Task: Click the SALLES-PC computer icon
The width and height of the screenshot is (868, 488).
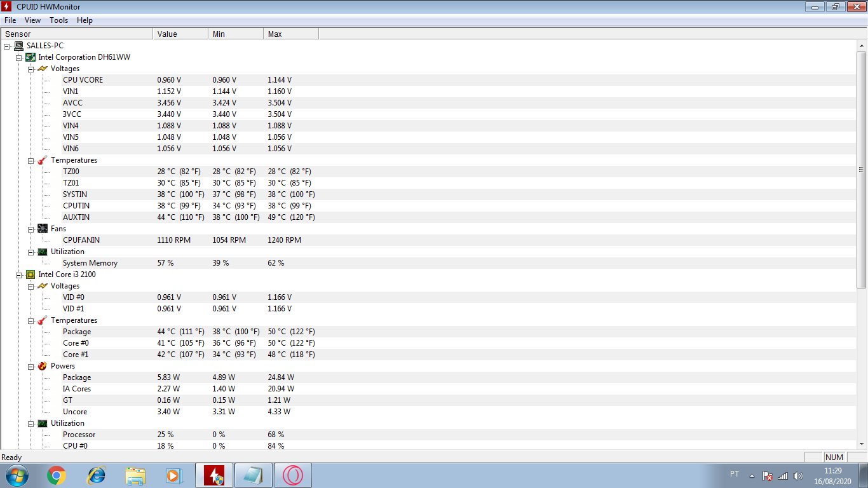Action: click(18, 46)
